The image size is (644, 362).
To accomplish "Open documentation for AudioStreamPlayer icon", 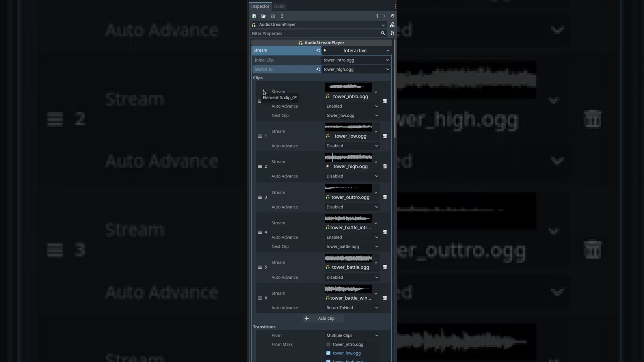I will 392,24.
